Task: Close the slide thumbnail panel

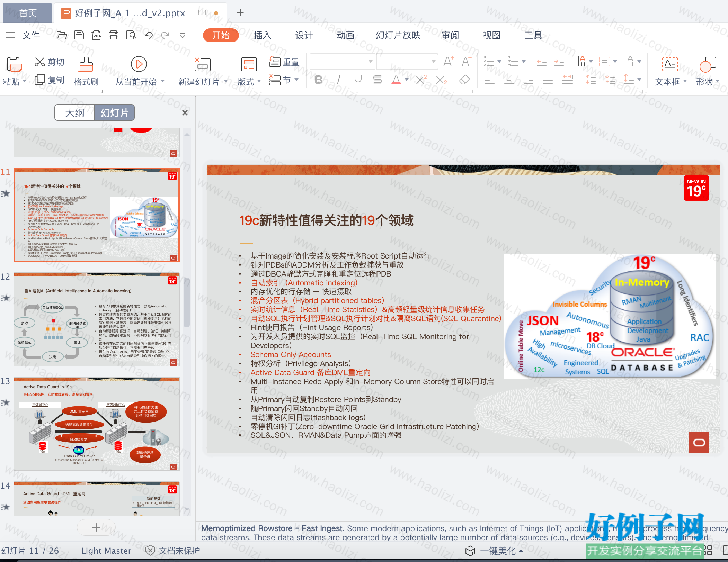Action: coord(185,113)
